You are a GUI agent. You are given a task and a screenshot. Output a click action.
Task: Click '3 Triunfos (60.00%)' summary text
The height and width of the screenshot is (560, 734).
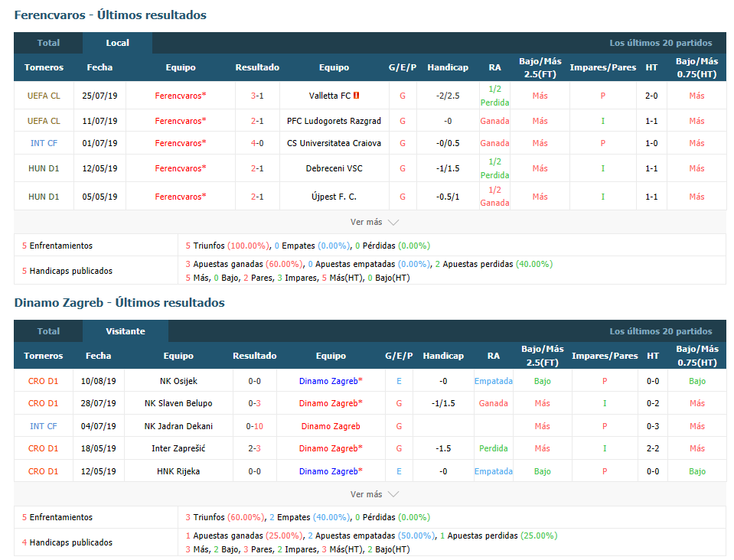tap(225, 517)
